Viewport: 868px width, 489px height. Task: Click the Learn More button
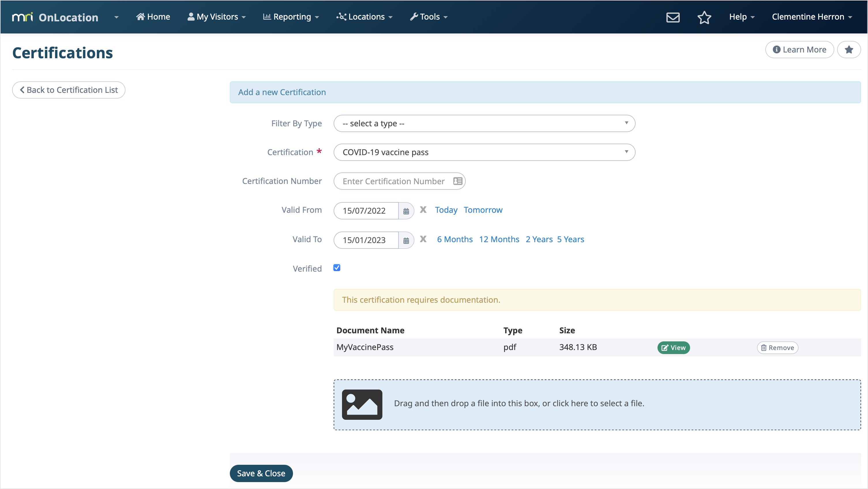click(x=800, y=50)
